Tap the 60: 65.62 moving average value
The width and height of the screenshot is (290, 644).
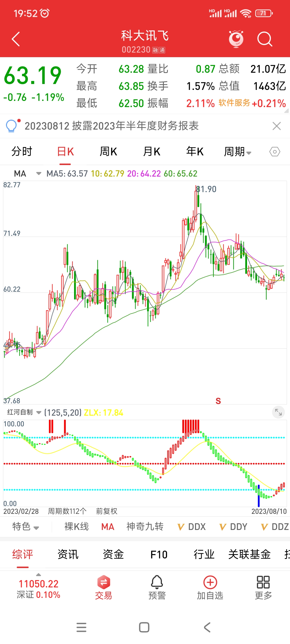click(180, 174)
